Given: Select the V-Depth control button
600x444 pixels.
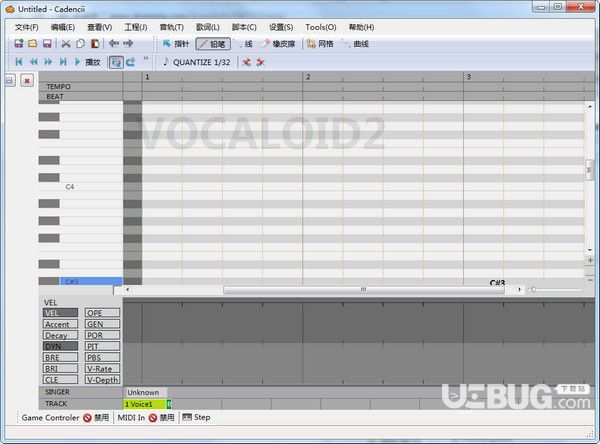Looking at the screenshot, I should (102, 380).
